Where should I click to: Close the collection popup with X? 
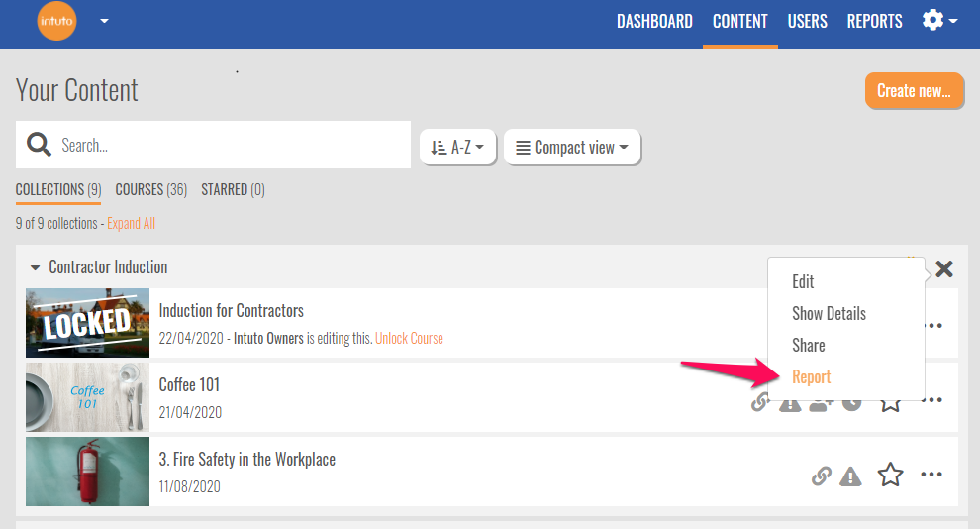[x=944, y=268]
